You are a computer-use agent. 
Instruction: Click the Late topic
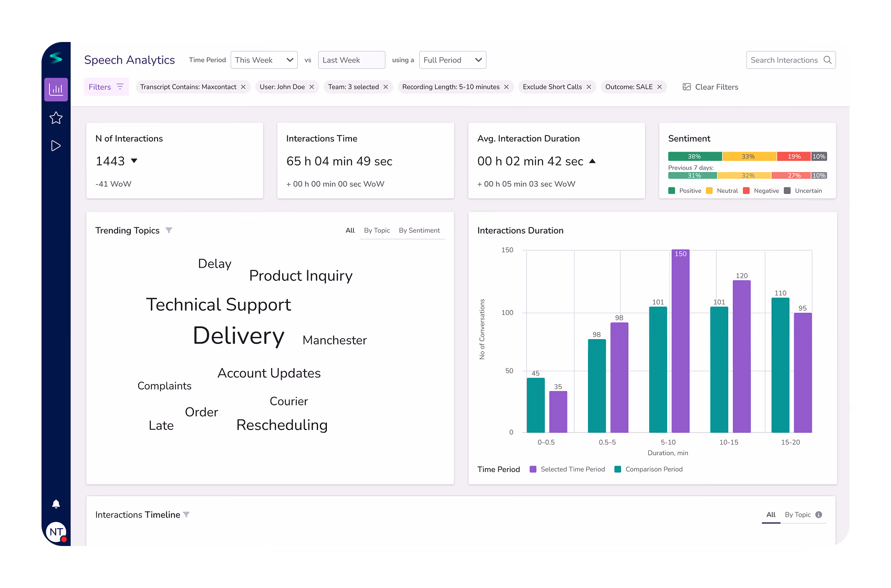pos(161,426)
